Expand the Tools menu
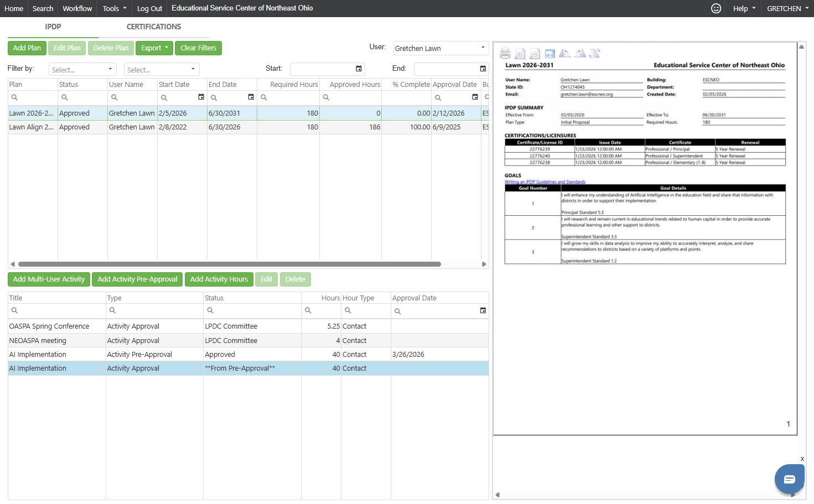Viewport: 814px width, 504px height. click(115, 8)
